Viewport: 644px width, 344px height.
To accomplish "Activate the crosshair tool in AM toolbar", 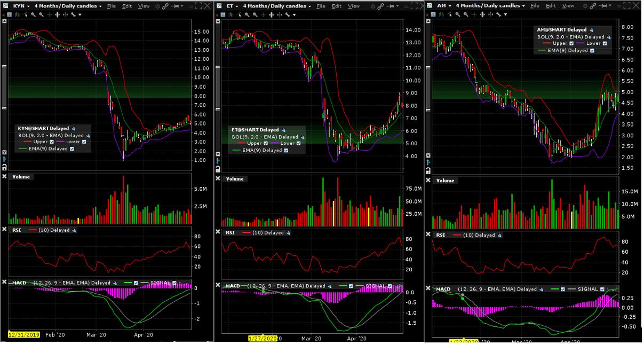I will click(x=474, y=14).
